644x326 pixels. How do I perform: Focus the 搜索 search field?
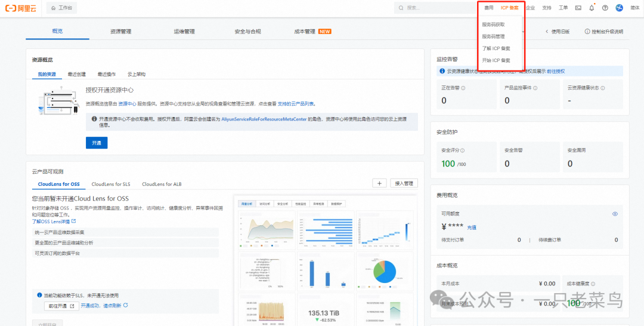point(434,8)
